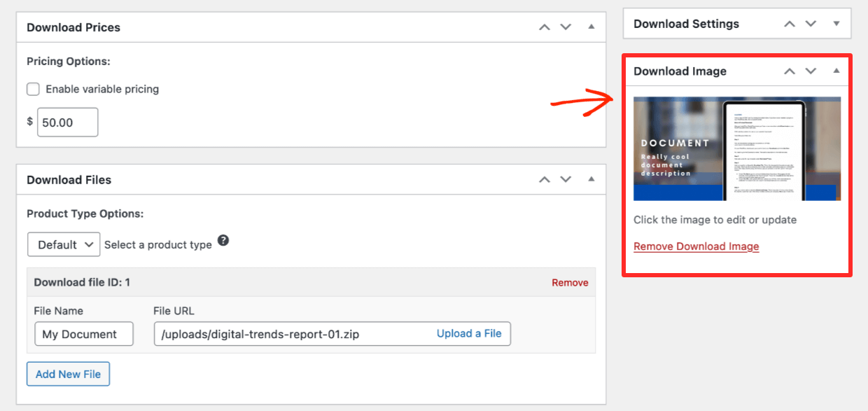This screenshot has width=868, height=411.
Task: Expand the Download Settings panel
Action: click(836, 24)
